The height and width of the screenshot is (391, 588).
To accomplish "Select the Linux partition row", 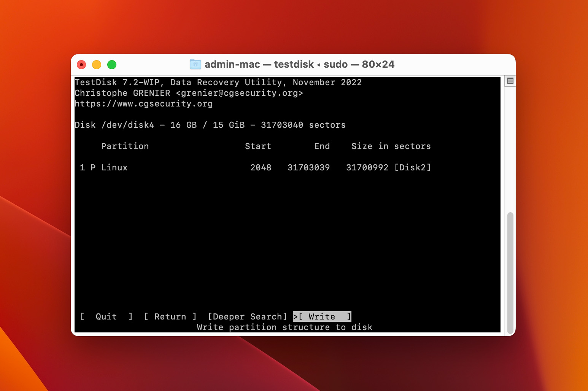I will tap(255, 167).
